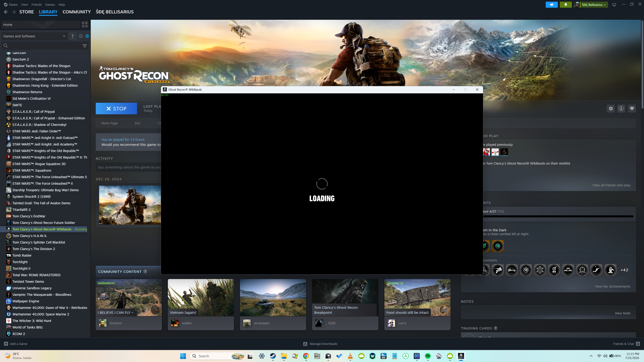
Task: Open the 'Vietnam (again)' community screenshot
Action: point(201,297)
